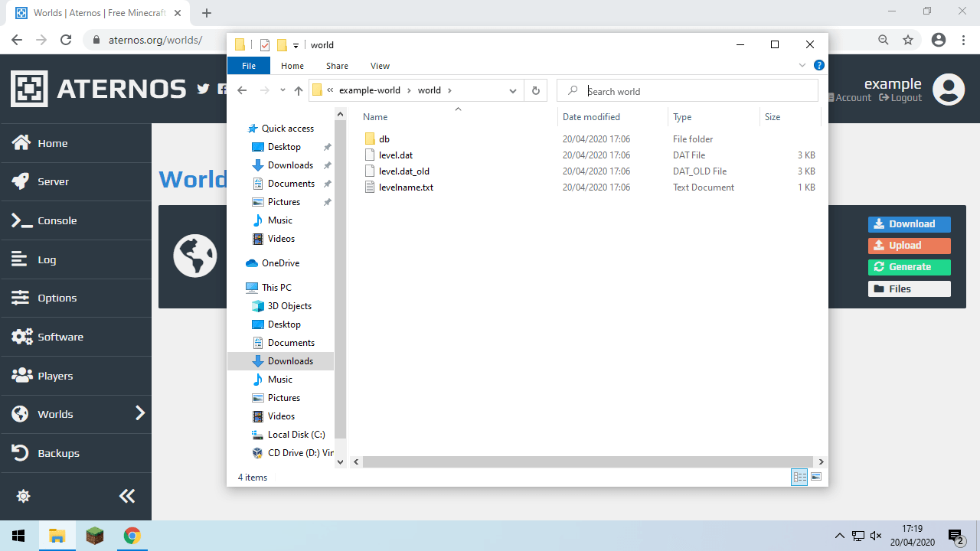Click the orange Upload button
Image resolution: width=980 pixels, height=551 pixels.
click(x=910, y=246)
